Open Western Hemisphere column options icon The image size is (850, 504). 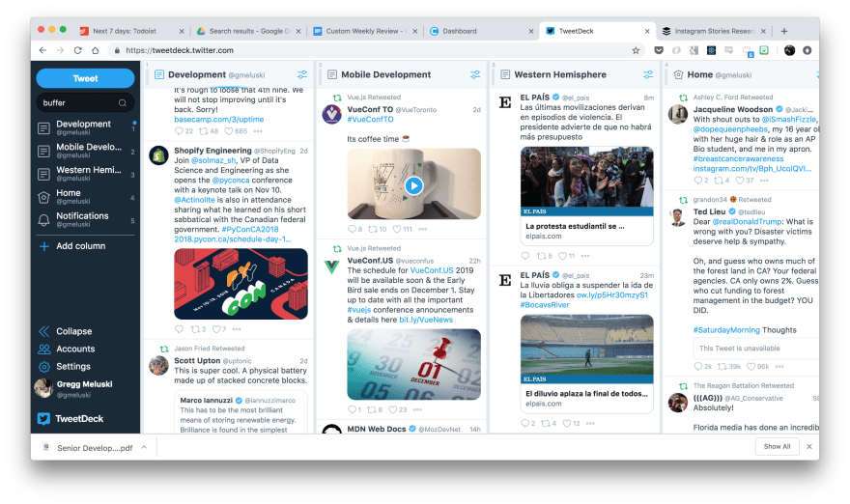tap(648, 74)
